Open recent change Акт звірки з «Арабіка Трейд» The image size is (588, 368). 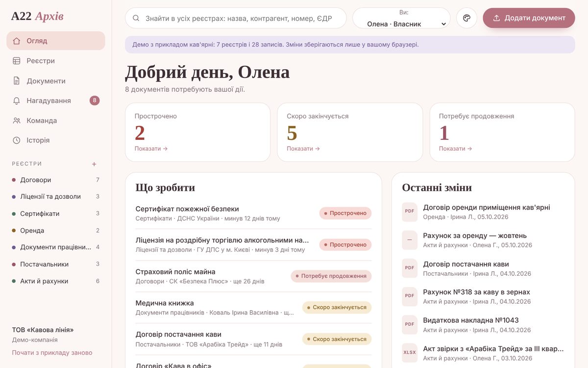(x=483, y=353)
